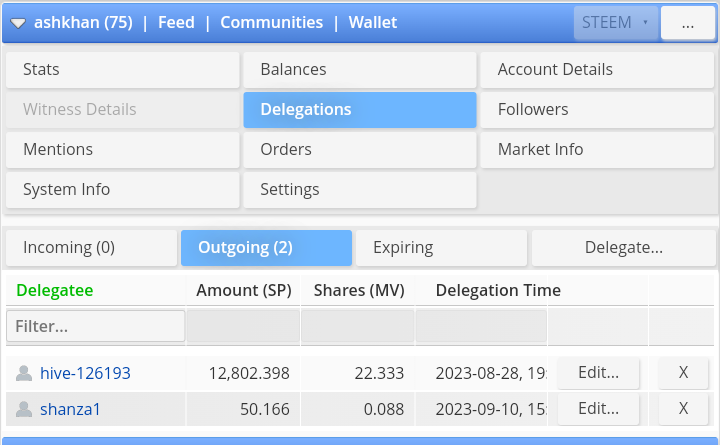Go to Wallet in the top bar

point(372,23)
